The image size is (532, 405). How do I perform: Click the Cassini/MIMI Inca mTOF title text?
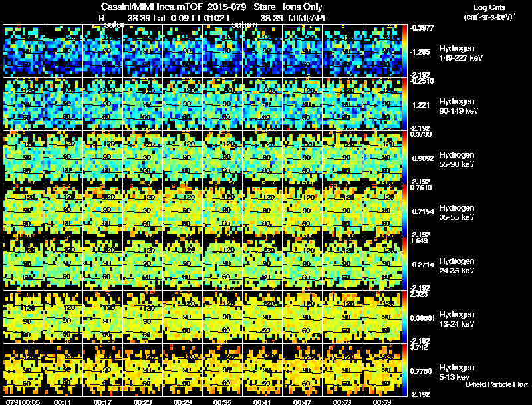152,7
